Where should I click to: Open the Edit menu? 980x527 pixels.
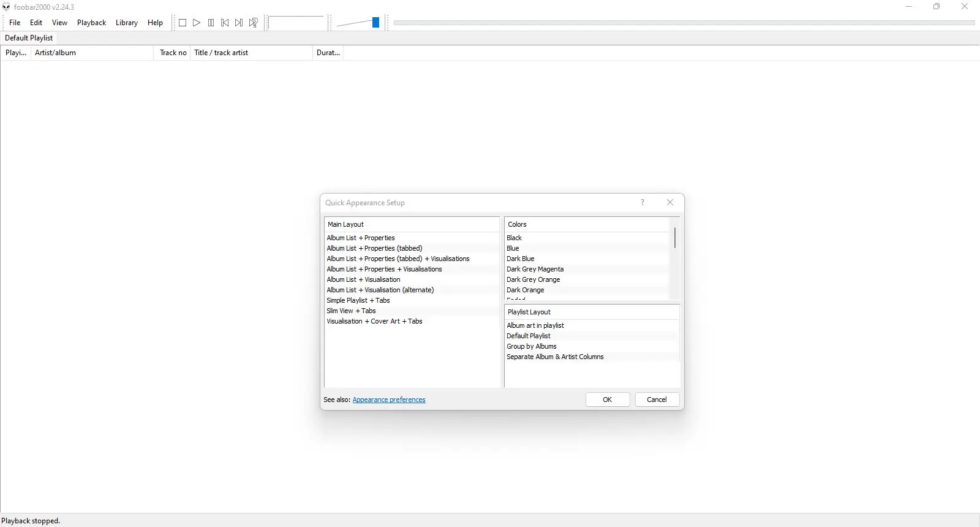click(36, 23)
